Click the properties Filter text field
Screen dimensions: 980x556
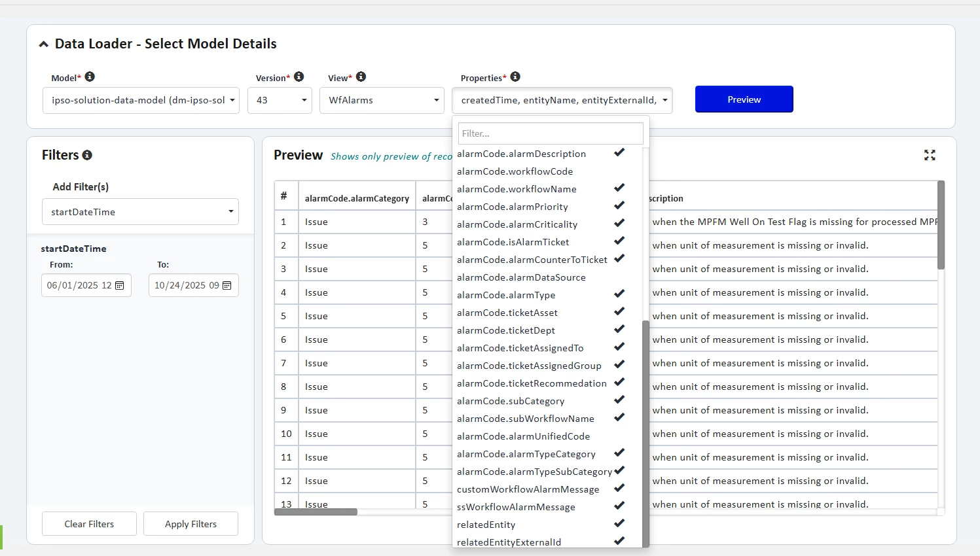tap(550, 133)
